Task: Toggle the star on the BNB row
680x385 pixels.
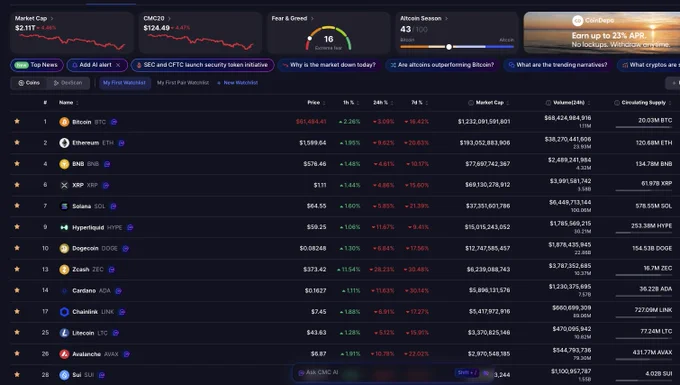Action: coord(17,163)
